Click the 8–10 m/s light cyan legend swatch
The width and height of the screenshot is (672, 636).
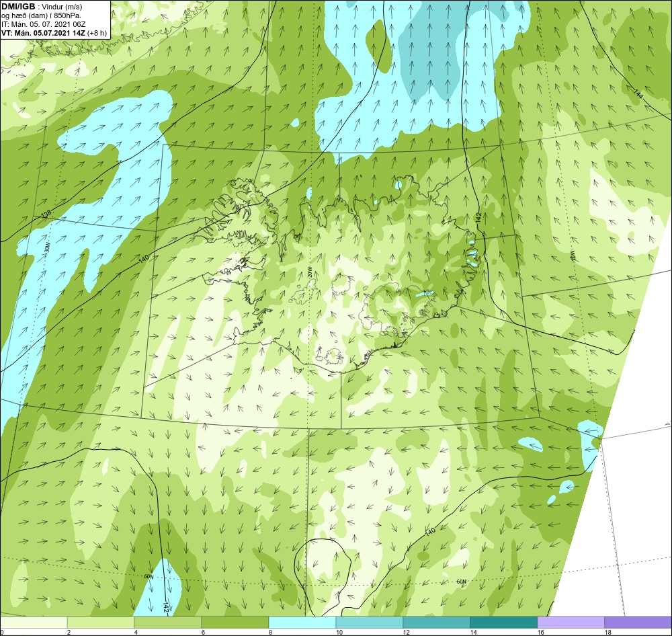click(302, 623)
